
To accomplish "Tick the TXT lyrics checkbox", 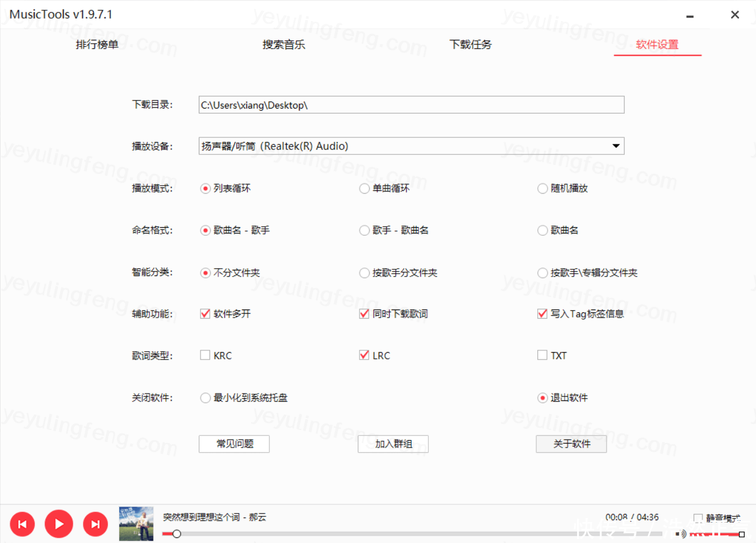I will point(542,355).
